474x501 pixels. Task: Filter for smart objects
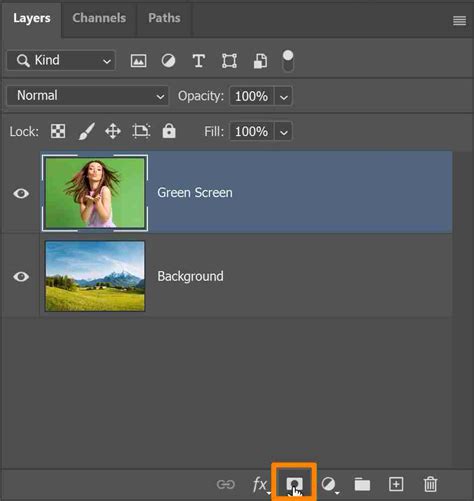click(x=260, y=61)
